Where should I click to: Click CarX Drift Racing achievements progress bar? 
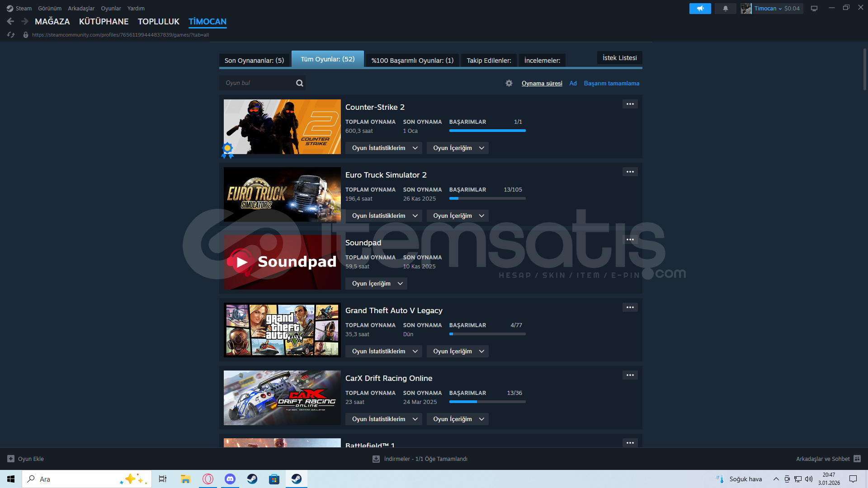tap(487, 402)
